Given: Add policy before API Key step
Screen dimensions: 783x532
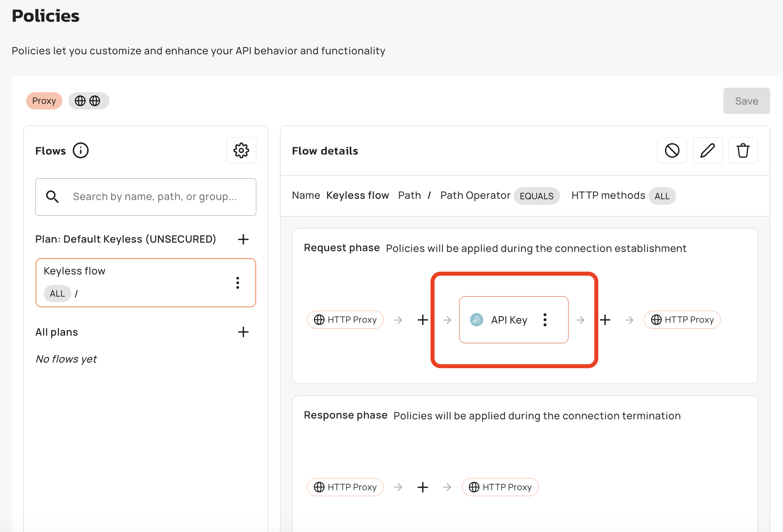Looking at the screenshot, I should tap(422, 320).
